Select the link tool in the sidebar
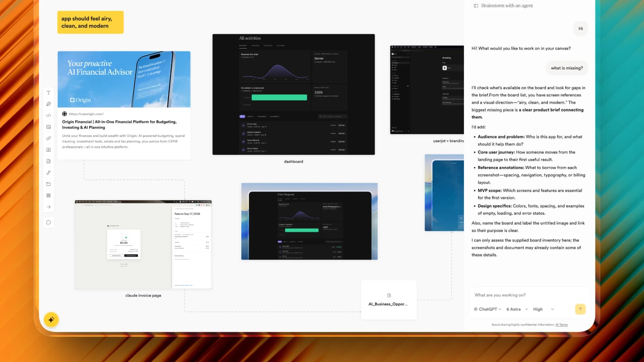Viewport: 644px width, 362px height. click(x=49, y=138)
